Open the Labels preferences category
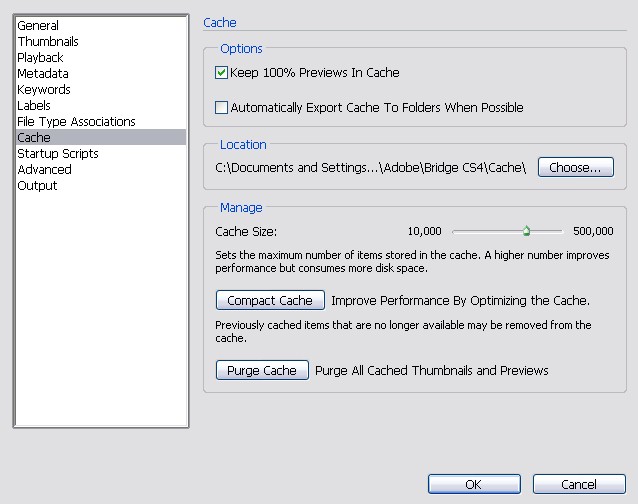Viewport: 638px width, 504px height. click(x=101, y=105)
